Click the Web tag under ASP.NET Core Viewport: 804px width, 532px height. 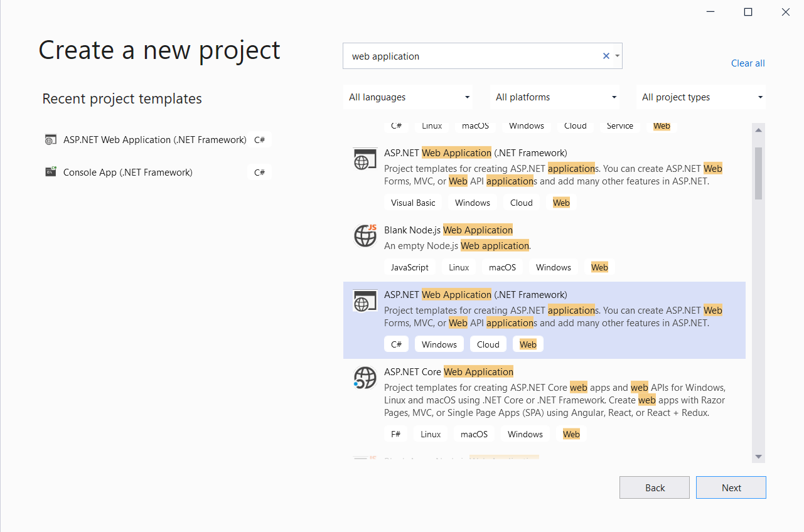571,434
